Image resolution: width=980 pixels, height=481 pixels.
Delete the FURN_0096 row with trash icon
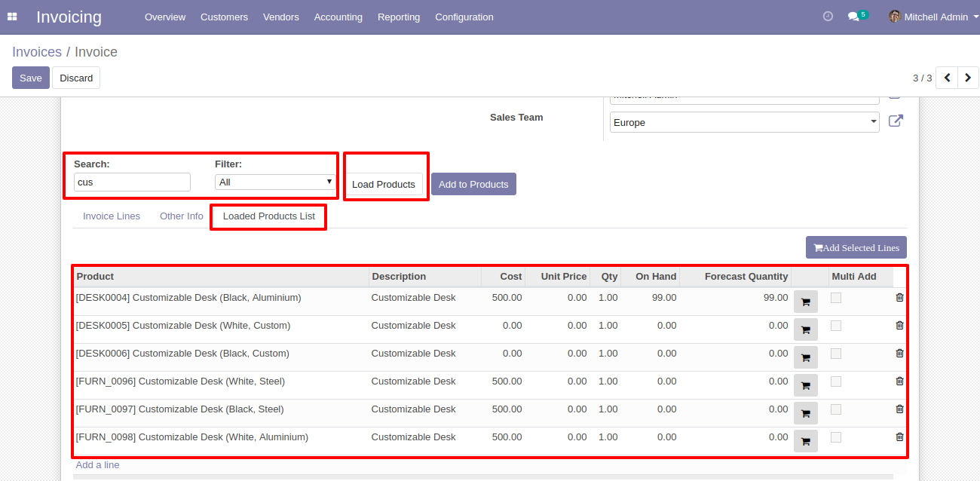point(899,381)
